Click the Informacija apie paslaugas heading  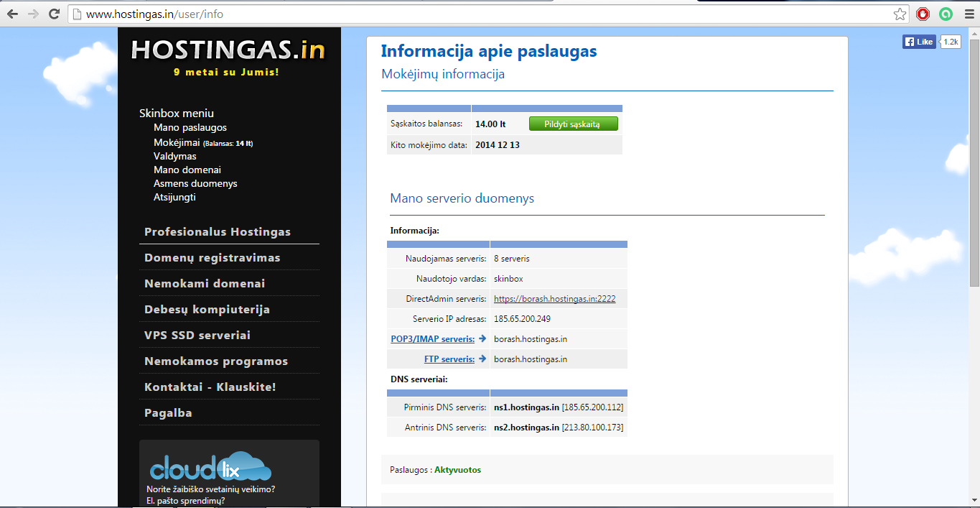tap(489, 51)
